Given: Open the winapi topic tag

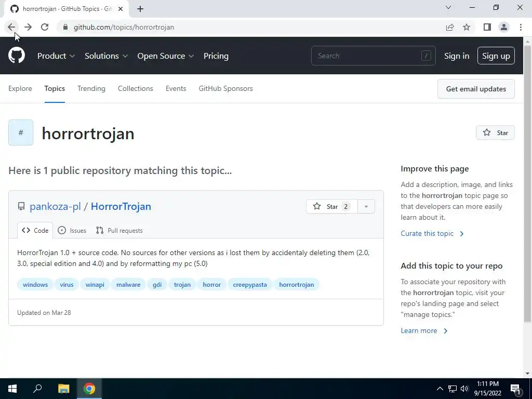Looking at the screenshot, I should click(95, 285).
